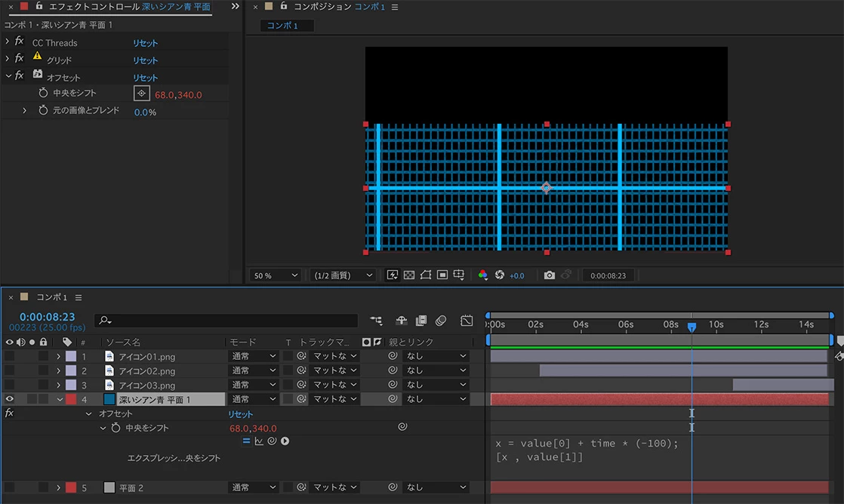Reset the CC Threads effect
Viewport: 844px width, 504px height.
point(146,43)
